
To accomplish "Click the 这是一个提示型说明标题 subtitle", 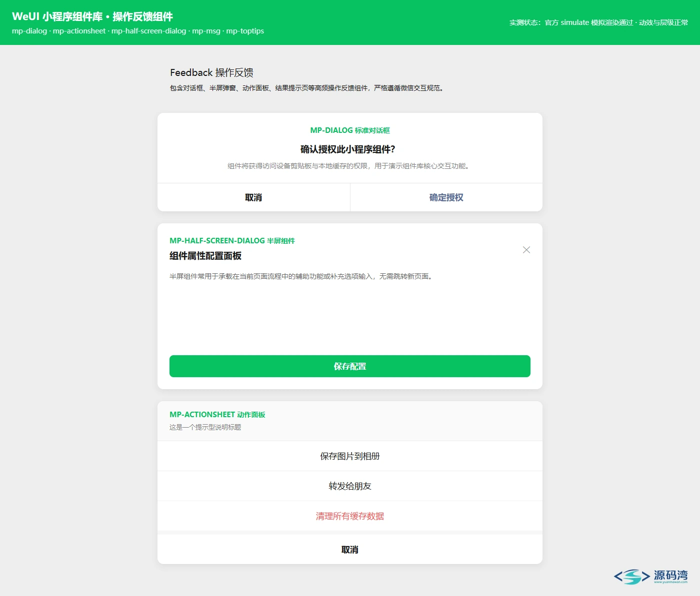I will (205, 427).
